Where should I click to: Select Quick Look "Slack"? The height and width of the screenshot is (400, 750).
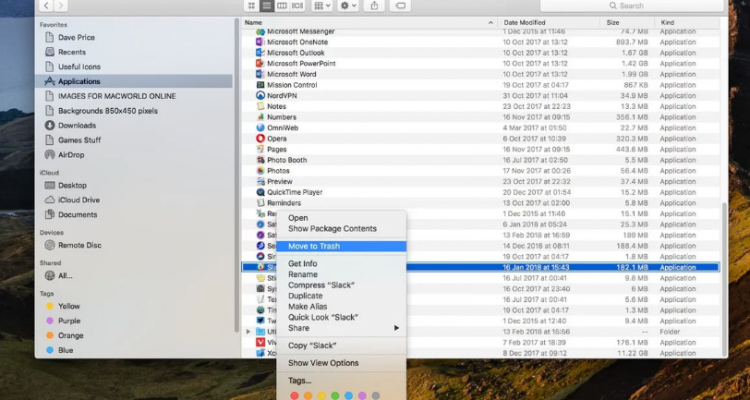(323, 317)
